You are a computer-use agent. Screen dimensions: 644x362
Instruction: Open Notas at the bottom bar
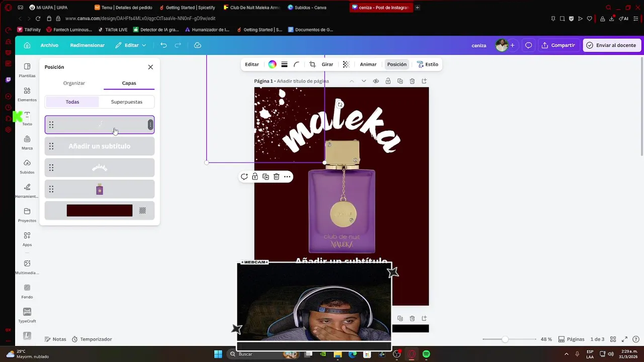tap(55, 339)
